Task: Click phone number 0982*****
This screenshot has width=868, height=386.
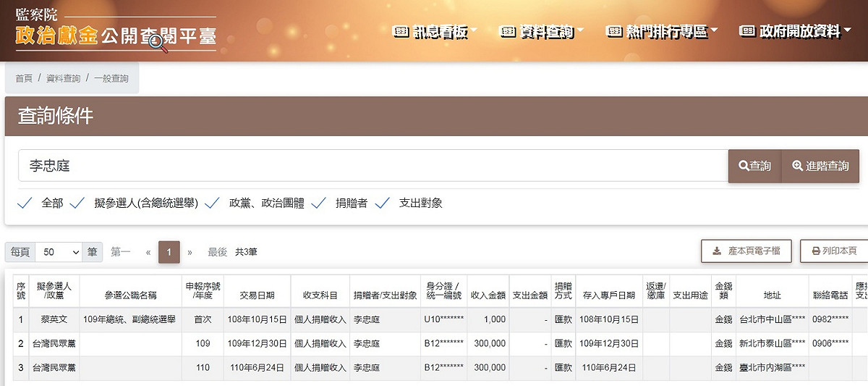Action: coord(830,319)
